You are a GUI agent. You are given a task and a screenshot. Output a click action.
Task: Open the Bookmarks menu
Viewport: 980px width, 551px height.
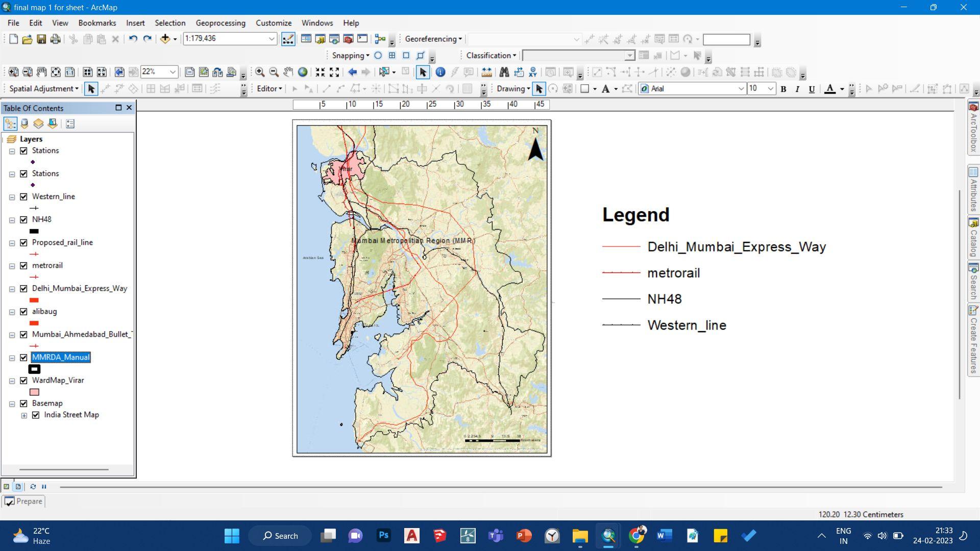[97, 23]
